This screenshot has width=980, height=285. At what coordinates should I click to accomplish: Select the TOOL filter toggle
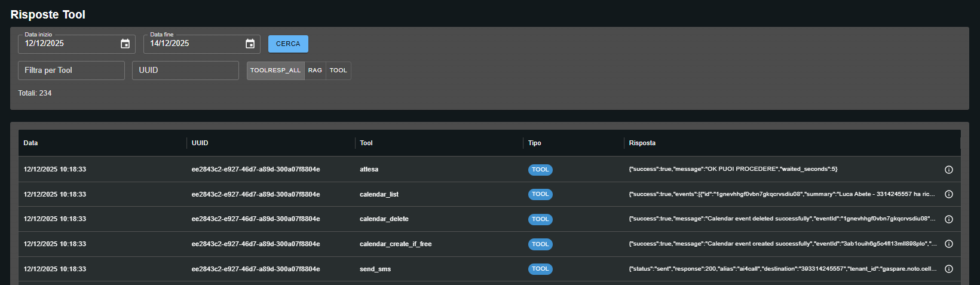338,71
